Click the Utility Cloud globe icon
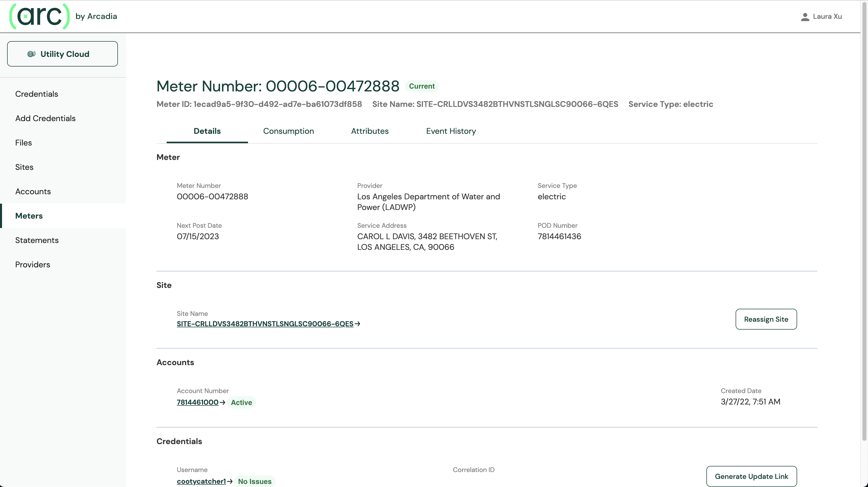The width and height of the screenshot is (868, 487). pyautogui.click(x=31, y=54)
